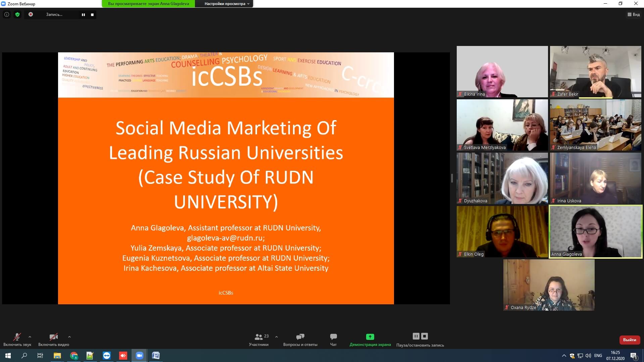Start screen sharing
The width and height of the screenshot is (644, 362).
coord(370,340)
